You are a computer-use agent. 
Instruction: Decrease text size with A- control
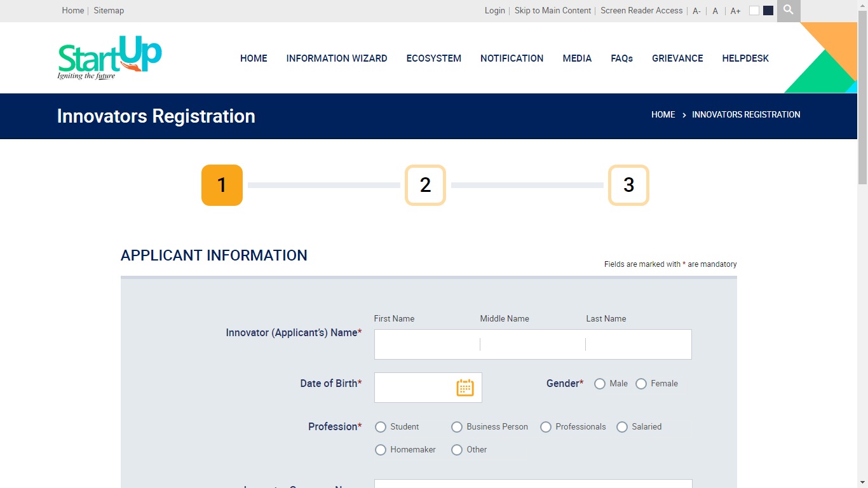click(x=696, y=11)
